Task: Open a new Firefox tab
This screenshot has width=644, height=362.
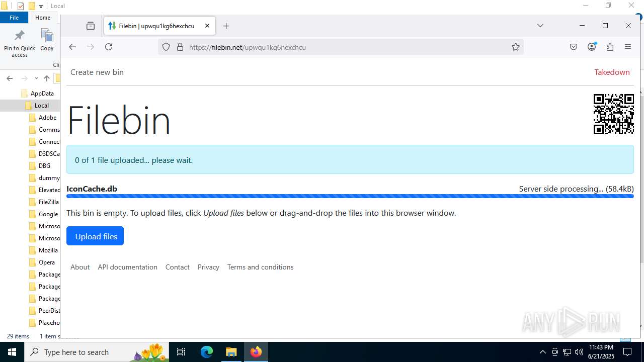Action: [226, 26]
